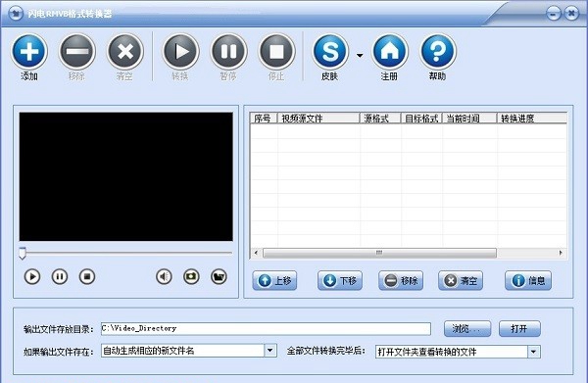588x383 pixels.
Task: Play the preview video with small play button
Action: coord(32,277)
